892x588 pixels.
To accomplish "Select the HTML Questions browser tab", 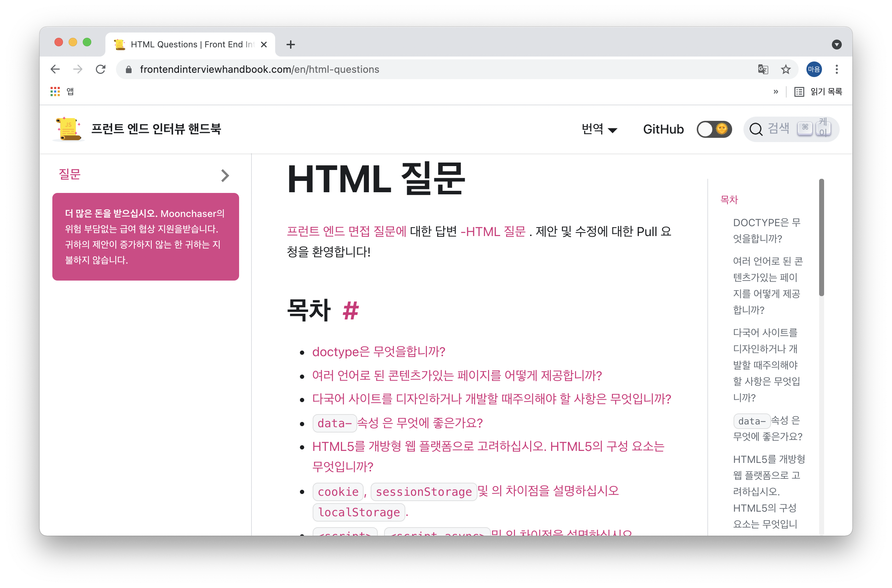I will point(191,45).
